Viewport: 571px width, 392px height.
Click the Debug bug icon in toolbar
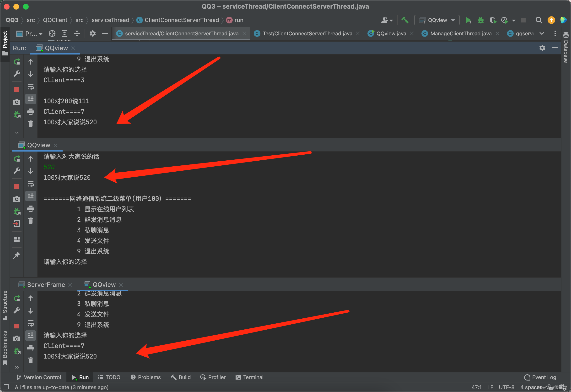(x=480, y=20)
